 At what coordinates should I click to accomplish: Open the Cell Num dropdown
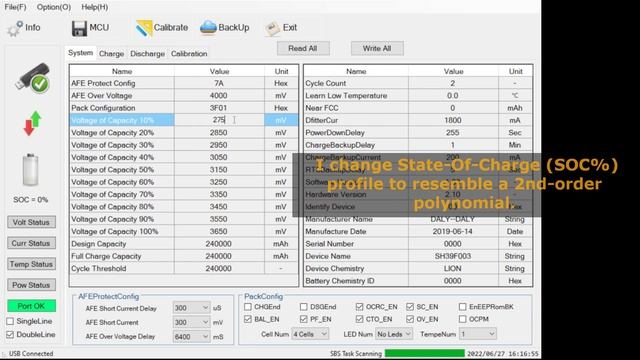tap(310, 334)
